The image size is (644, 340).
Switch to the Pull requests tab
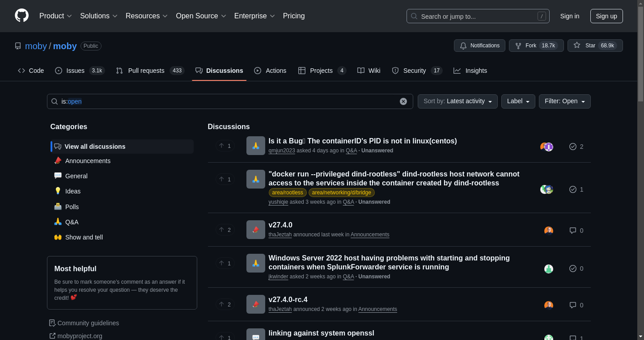coord(150,71)
